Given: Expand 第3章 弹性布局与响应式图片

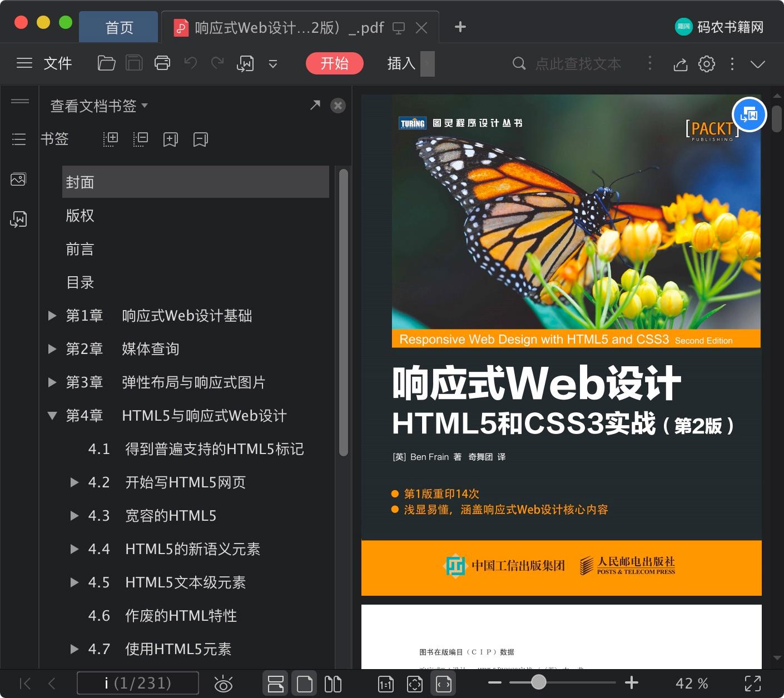Looking at the screenshot, I should pos(52,382).
